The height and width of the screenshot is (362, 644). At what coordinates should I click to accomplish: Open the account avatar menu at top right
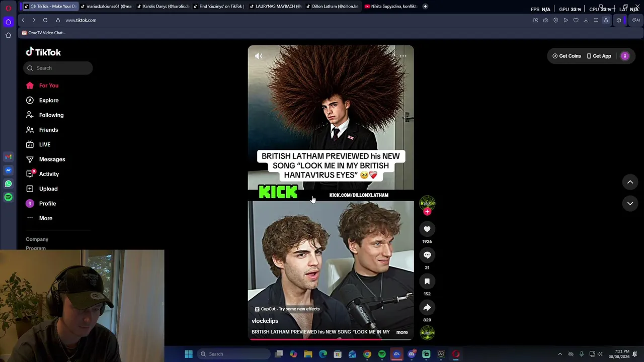(625, 56)
